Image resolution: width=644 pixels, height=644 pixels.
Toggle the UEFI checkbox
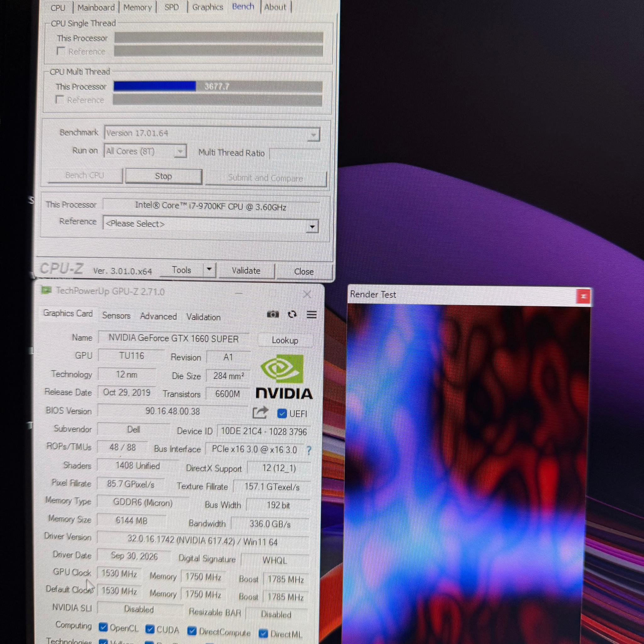click(x=282, y=414)
